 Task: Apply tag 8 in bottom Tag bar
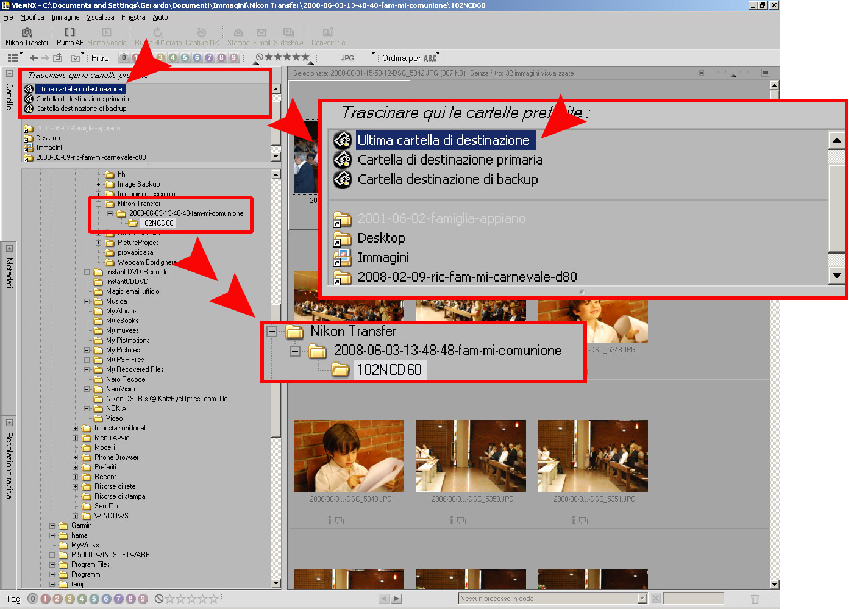pyautogui.click(x=130, y=599)
